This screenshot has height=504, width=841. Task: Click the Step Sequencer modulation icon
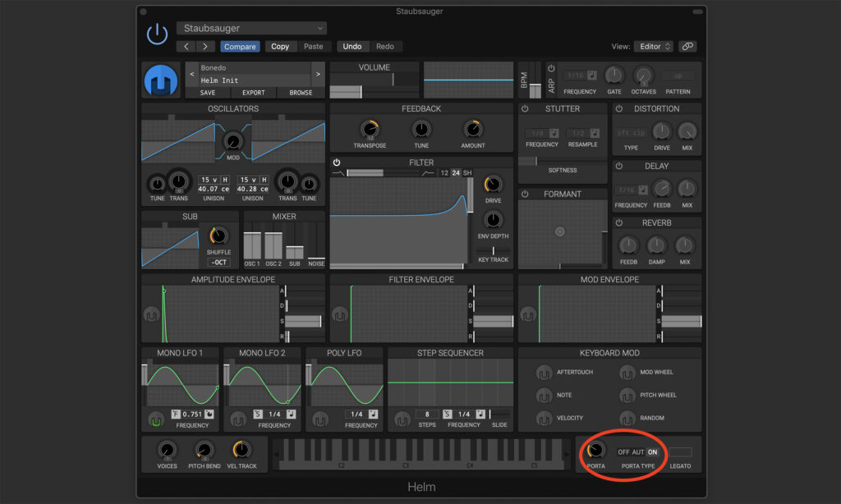[x=402, y=419]
